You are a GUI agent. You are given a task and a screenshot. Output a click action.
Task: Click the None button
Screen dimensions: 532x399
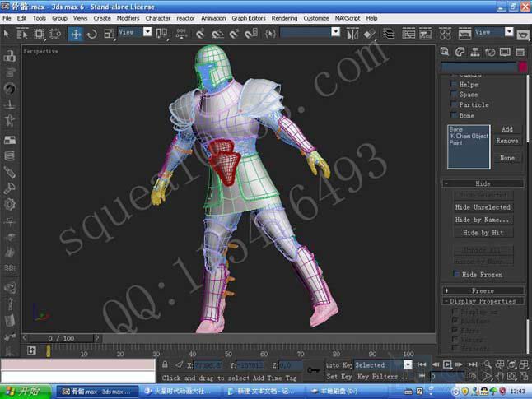coord(507,158)
